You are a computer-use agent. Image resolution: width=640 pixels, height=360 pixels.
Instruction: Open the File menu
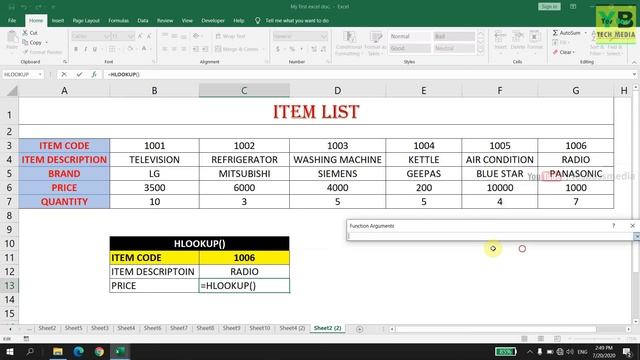tap(12, 20)
